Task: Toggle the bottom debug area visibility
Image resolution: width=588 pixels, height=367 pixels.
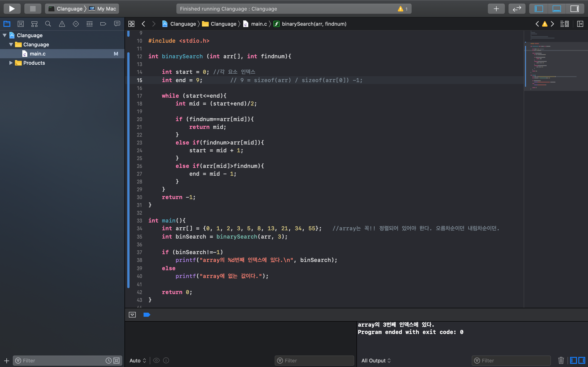Action: pos(557,9)
